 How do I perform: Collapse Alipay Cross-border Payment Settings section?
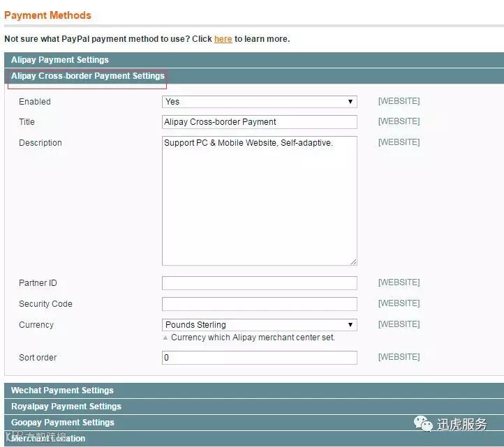[254, 76]
